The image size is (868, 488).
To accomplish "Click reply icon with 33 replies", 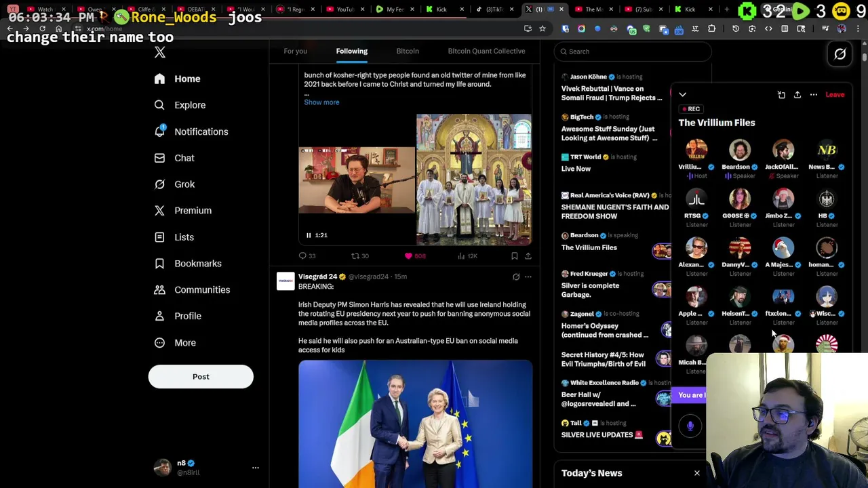I will [307, 256].
